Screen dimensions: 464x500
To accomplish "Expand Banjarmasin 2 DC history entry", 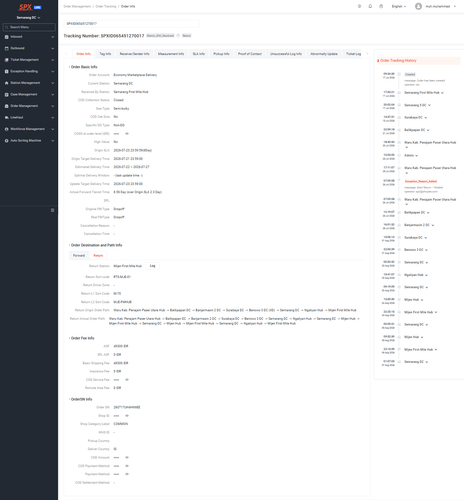I will (x=433, y=225).
